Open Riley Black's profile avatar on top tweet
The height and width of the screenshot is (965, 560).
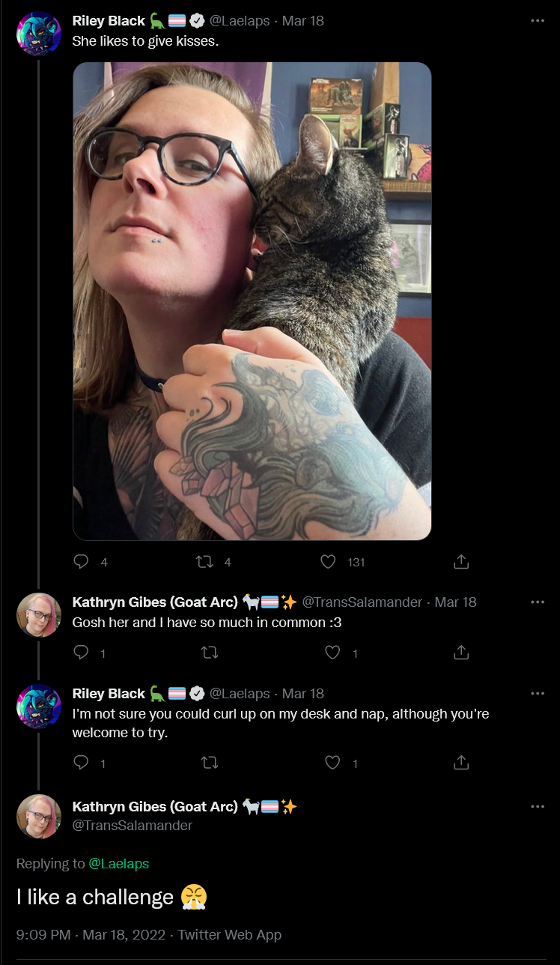click(39, 34)
